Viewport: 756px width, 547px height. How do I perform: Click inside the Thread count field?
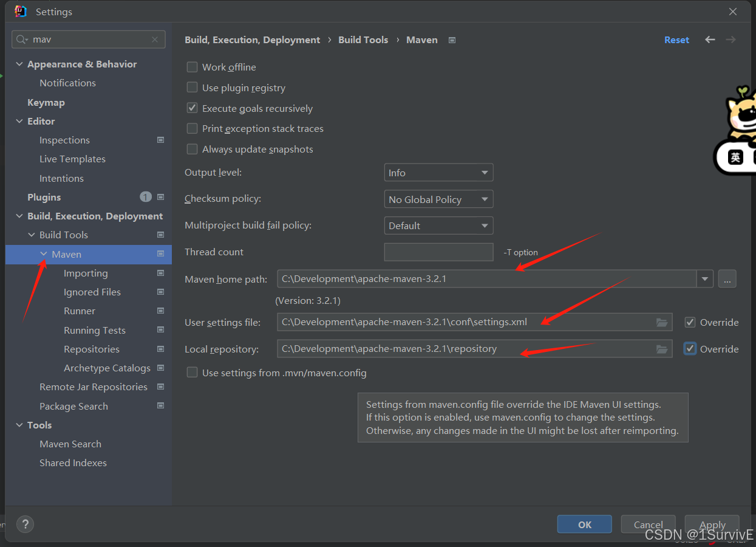click(x=438, y=252)
